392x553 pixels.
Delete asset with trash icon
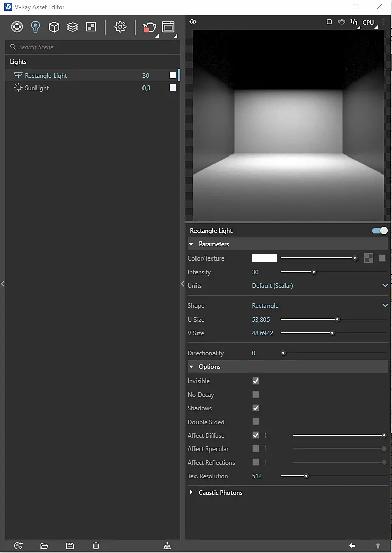pyautogui.click(x=96, y=546)
